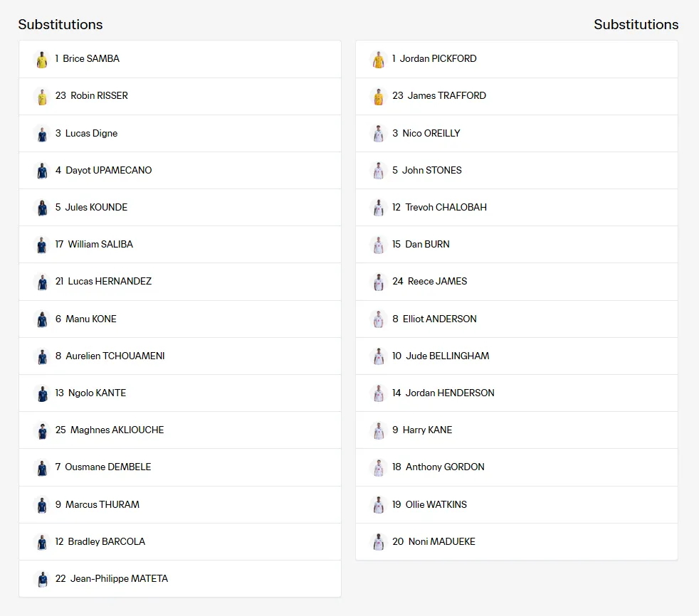Select John STONES in England substitutes
The height and width of the screenshot is (616, 699).
pyautogui.click(x=517, y=171)
